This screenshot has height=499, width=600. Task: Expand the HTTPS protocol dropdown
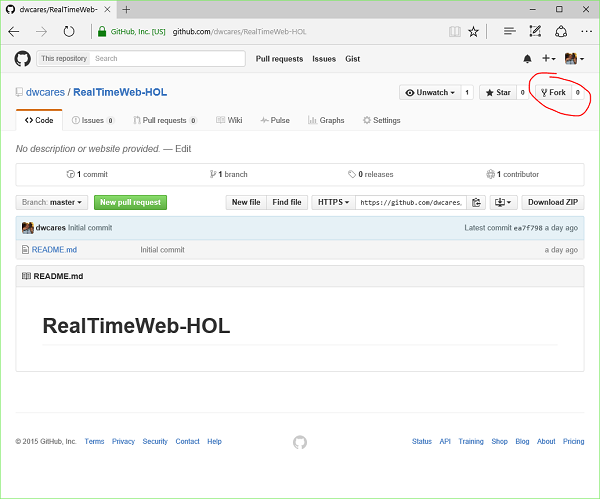(333, 202)
